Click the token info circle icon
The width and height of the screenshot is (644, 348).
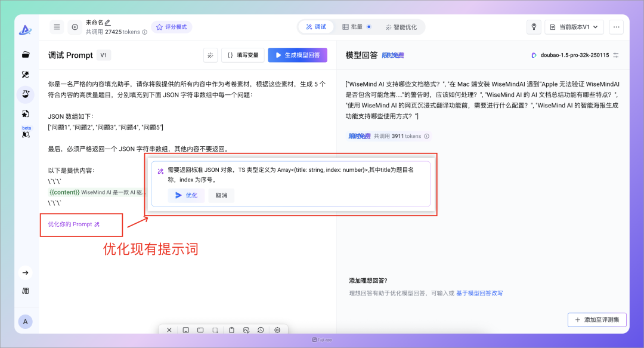145,32
